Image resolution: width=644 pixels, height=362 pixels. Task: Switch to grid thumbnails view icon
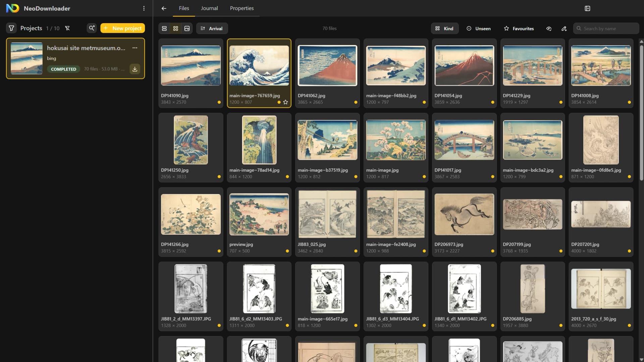pyautogui.click(x=176, y=29)
